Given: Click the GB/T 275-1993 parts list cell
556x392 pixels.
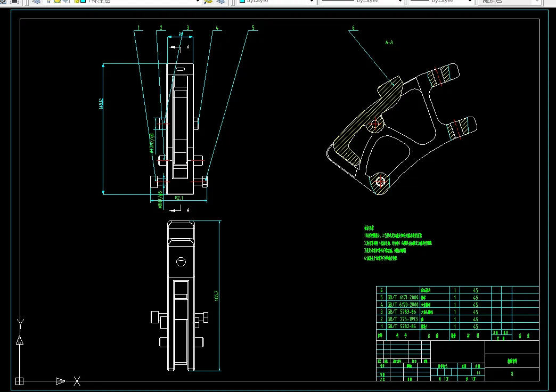Looking at the screenshot, I should click(x=402, y=319).
